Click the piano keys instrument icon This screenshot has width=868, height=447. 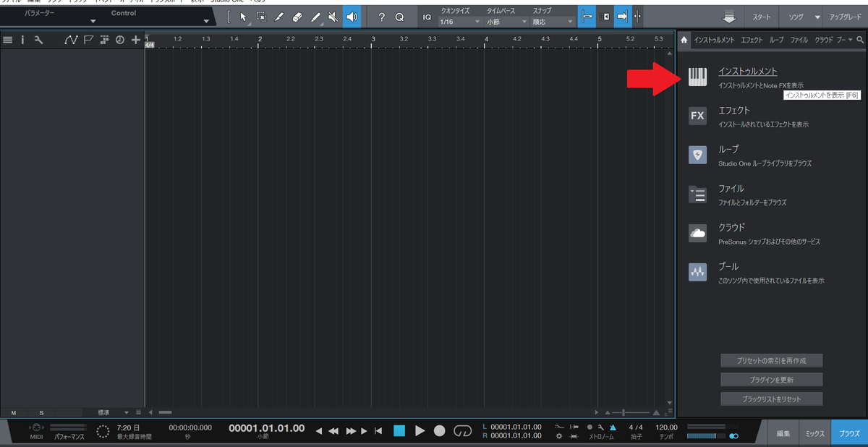pyautogui.click(x=697, y=77)
